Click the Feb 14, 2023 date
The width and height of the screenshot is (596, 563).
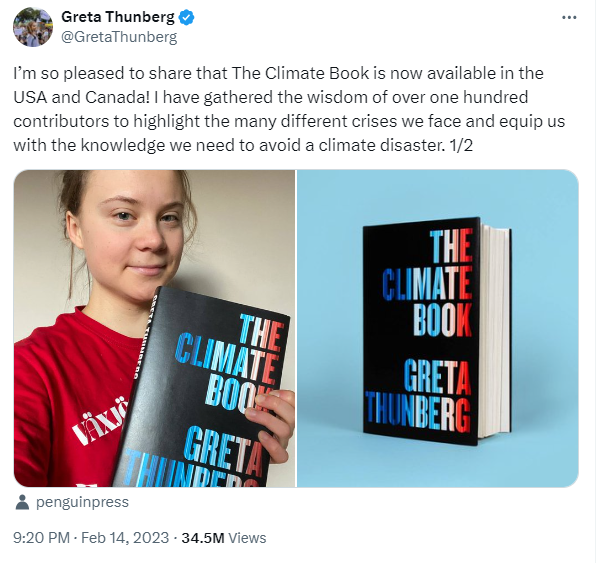[x=125, y=538]
